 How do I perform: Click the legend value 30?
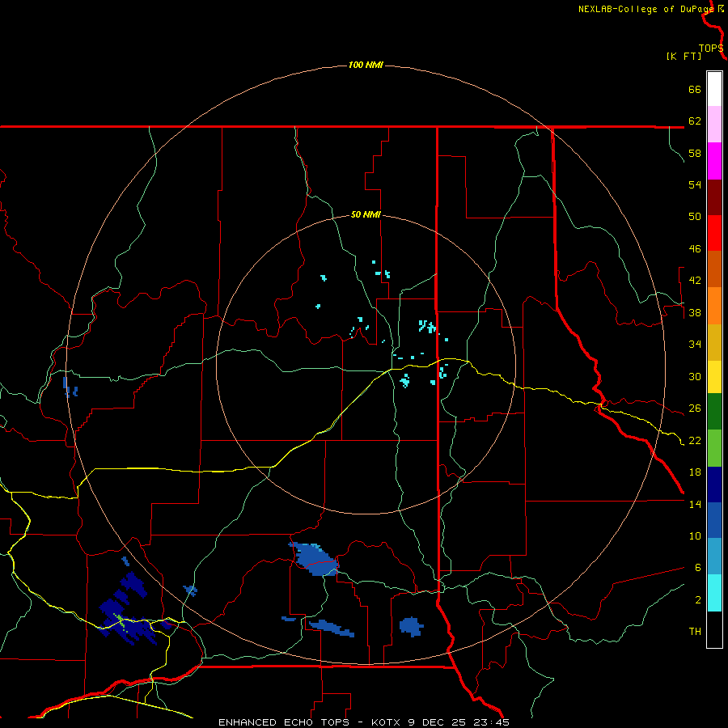tap(695, 376)
